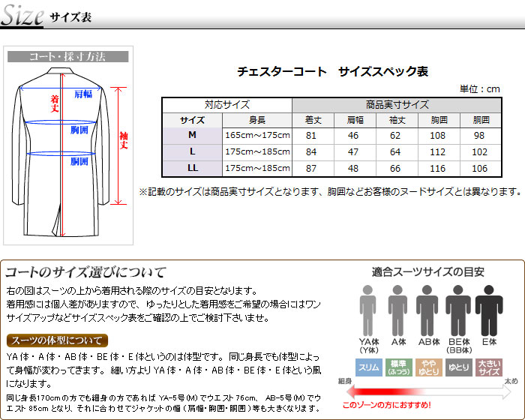Click the スーツの体型について brown badge
Viewport: 525px width, 420px height.
pos(57,340)
